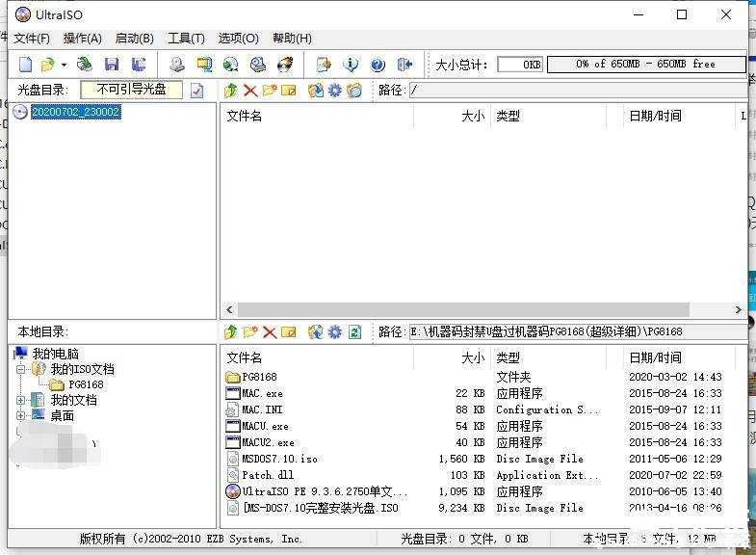Sort the local file list by 大小 column
This screenshot has height=555, width=756.
(452, 357)
